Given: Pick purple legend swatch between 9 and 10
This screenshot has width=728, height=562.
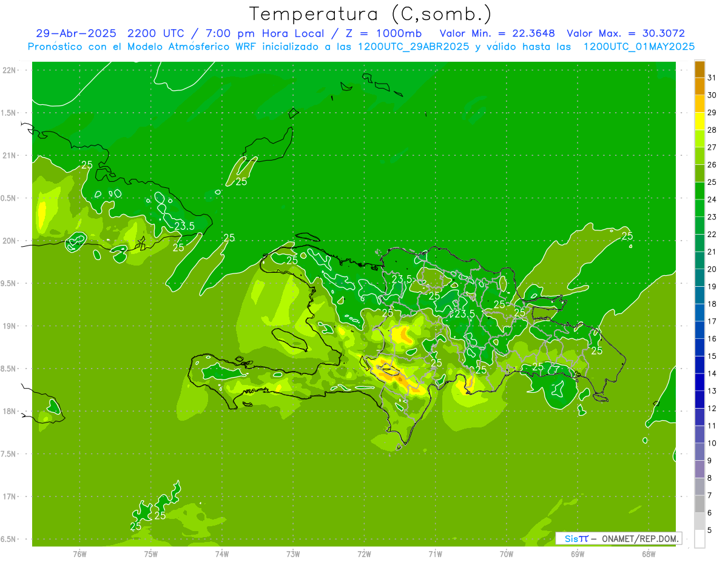Looking at the screenshot, I should [699, 452].
